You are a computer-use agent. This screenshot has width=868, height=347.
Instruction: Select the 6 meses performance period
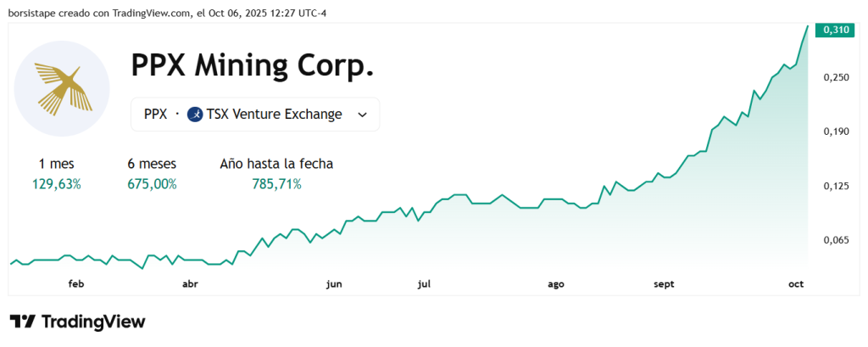click(x=152, y=164)
